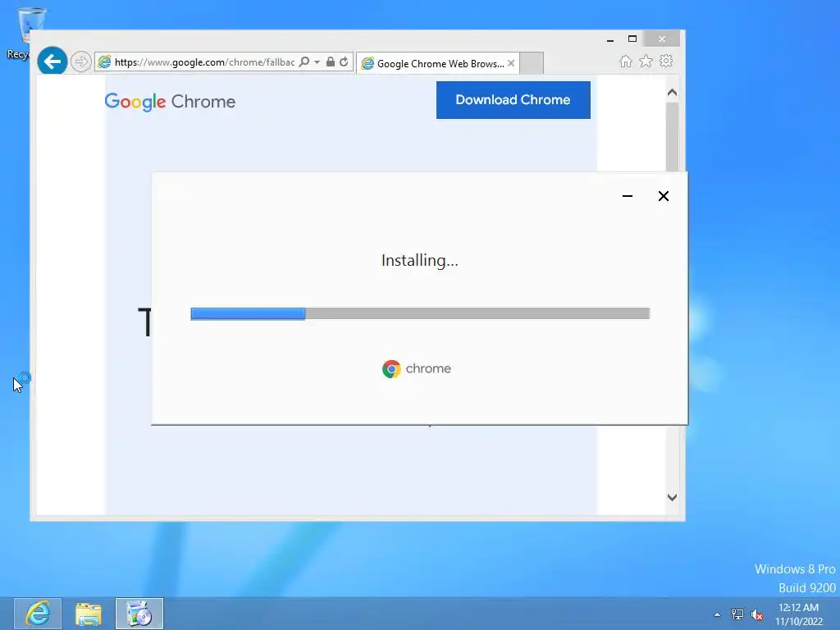Close the Chrome installer dialog

(663, 196)
